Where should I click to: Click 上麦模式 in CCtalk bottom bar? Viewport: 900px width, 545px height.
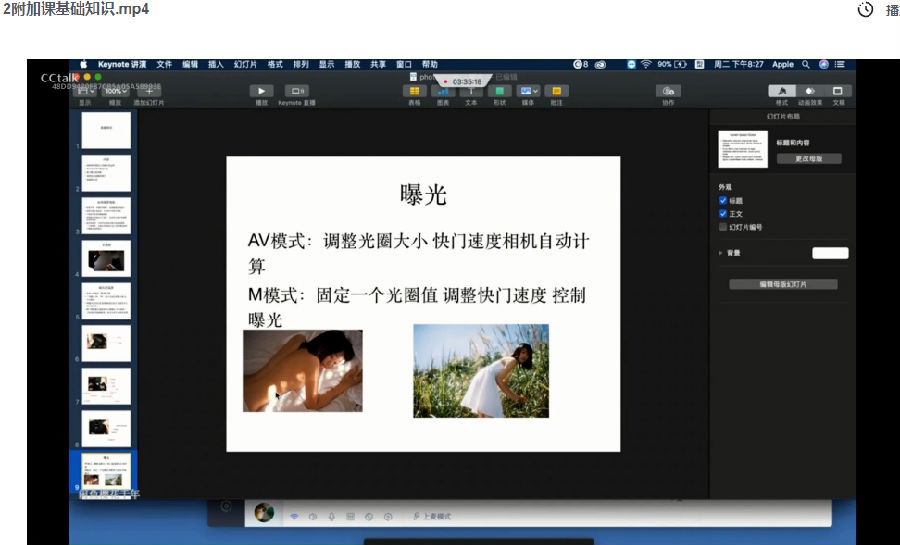[x=432, y=516]
